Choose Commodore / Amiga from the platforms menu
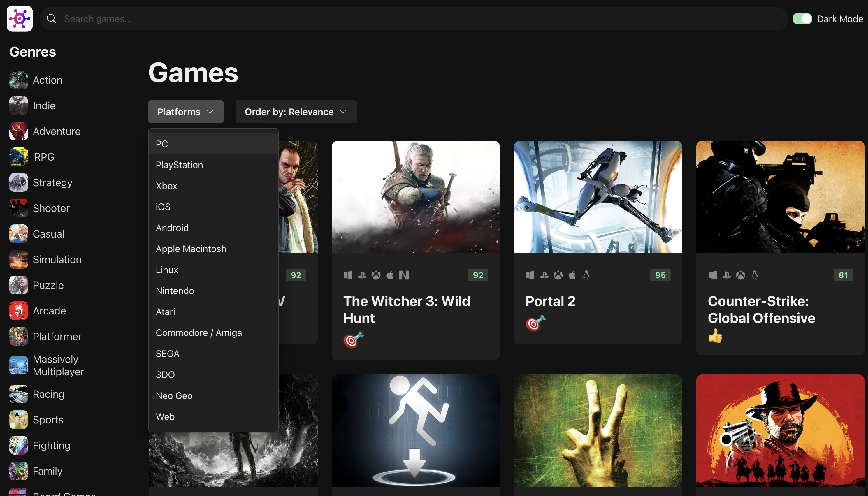 [x=213, y=333]
